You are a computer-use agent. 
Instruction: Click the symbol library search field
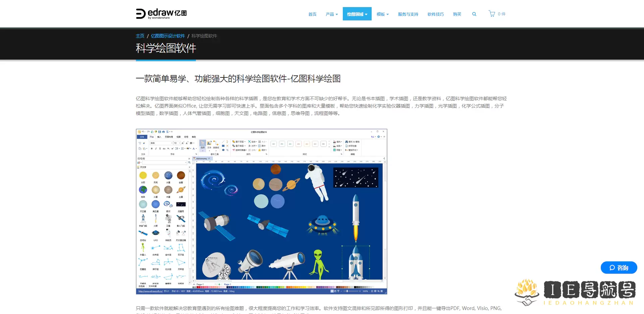point(164,163)
